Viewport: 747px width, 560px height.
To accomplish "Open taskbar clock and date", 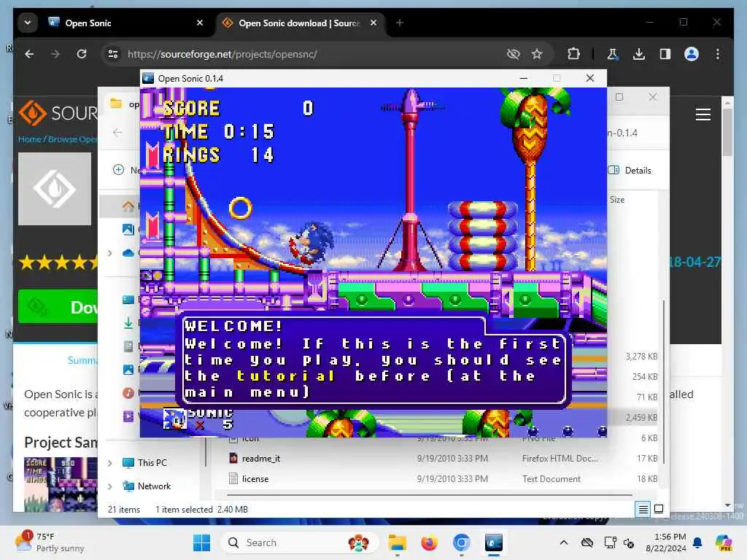I will [x=665, y=542].
